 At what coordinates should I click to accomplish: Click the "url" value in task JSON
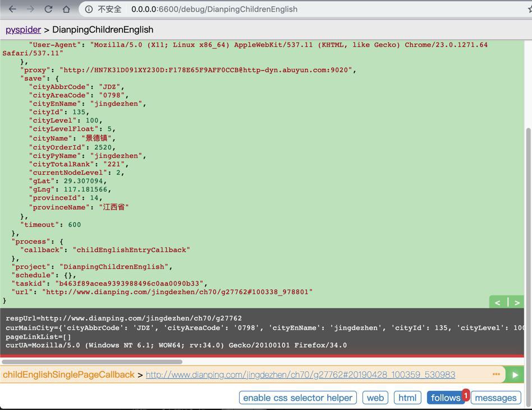click(x=177, y=292)
